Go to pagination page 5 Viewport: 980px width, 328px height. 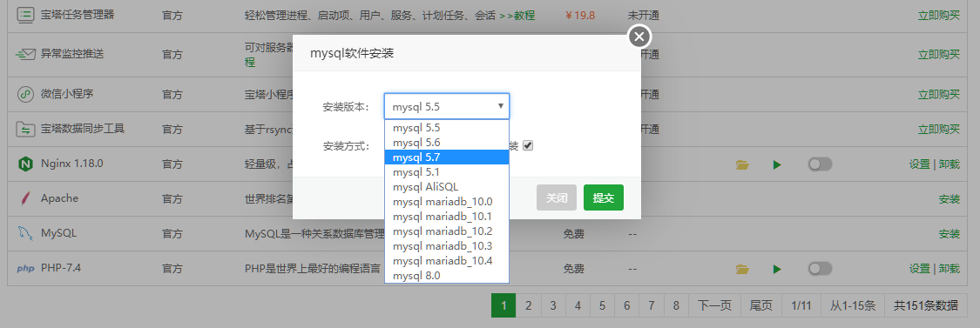click(602, 305)
